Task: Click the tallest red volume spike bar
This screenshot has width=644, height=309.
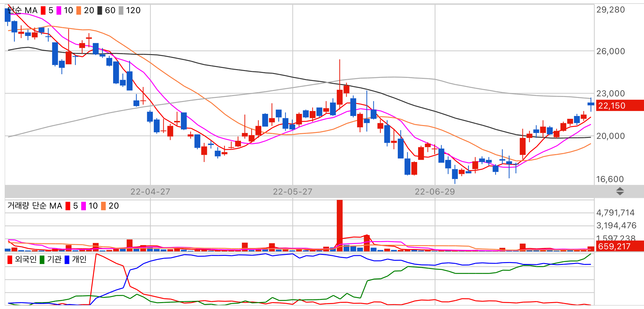Action: pos(340,225)
